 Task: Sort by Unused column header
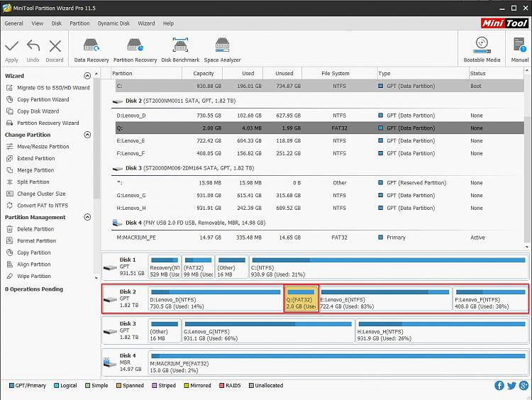click(282, 73)
